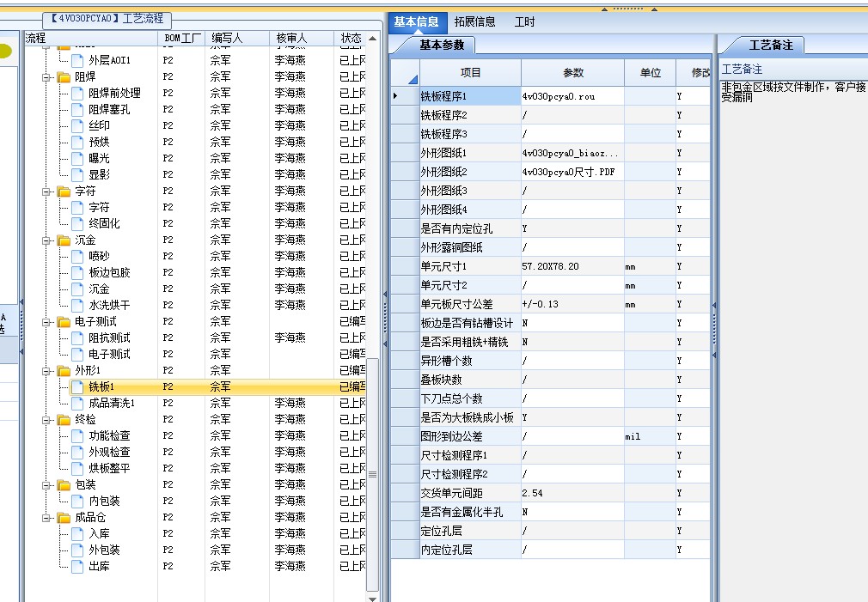The height and width of the screenshot is (602, 868).
Task: Click the 阻焊前处理 document icon
Action: pos(77,93)
